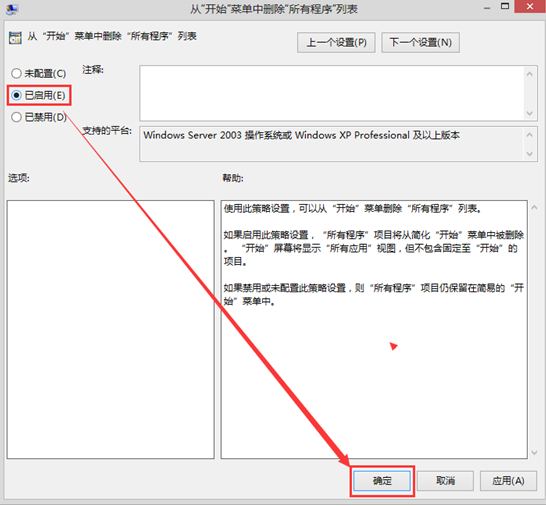Viewport: 546px width, 506px height.
Task: Confirm with the 确定 button
Action: [x=382, y=481]
